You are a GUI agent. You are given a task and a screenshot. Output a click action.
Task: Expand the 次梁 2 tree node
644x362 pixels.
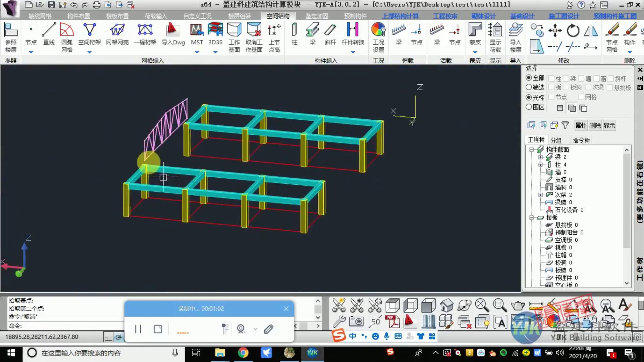(x=540, y=195)
